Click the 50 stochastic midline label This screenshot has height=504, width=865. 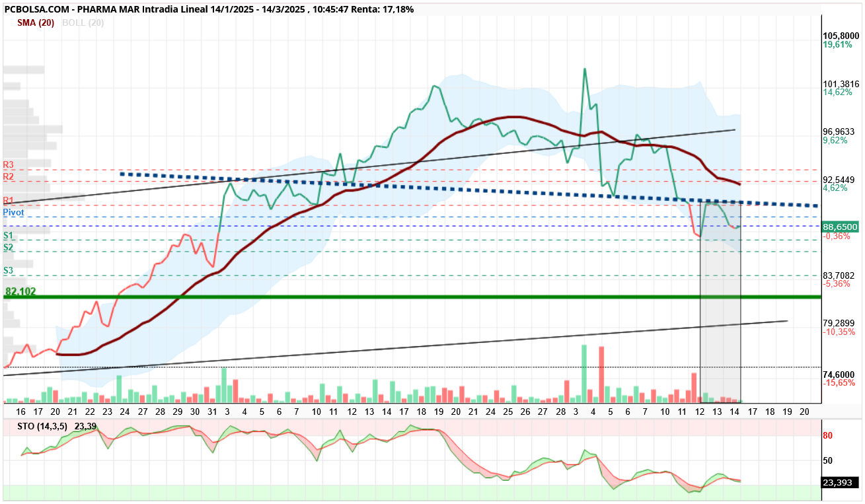pos(827,460)
